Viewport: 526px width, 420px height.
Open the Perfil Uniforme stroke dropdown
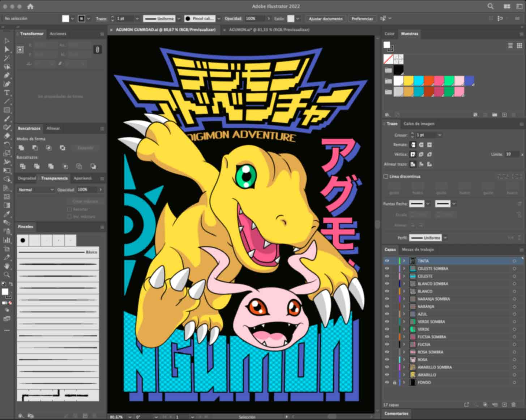pyautogui.click(x=445, y=237)
